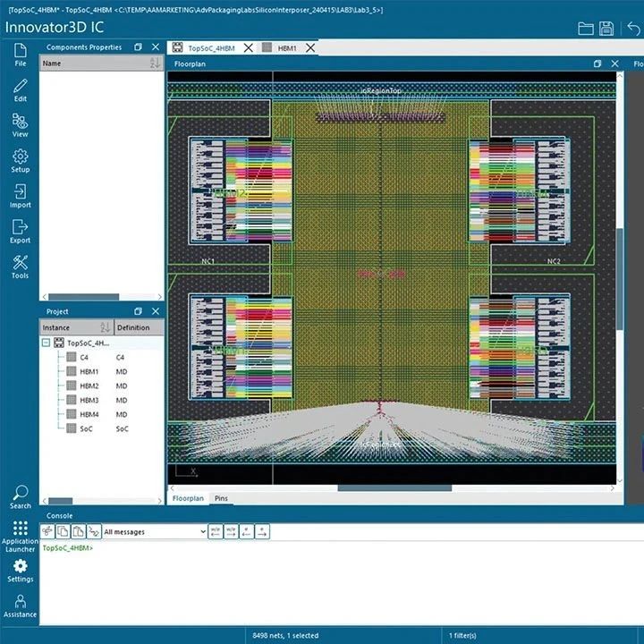Image resolution: width=644 pixels, height=644 pixels.
Task: Click the ioRegionTop label in floorplan
Action: 381,90
